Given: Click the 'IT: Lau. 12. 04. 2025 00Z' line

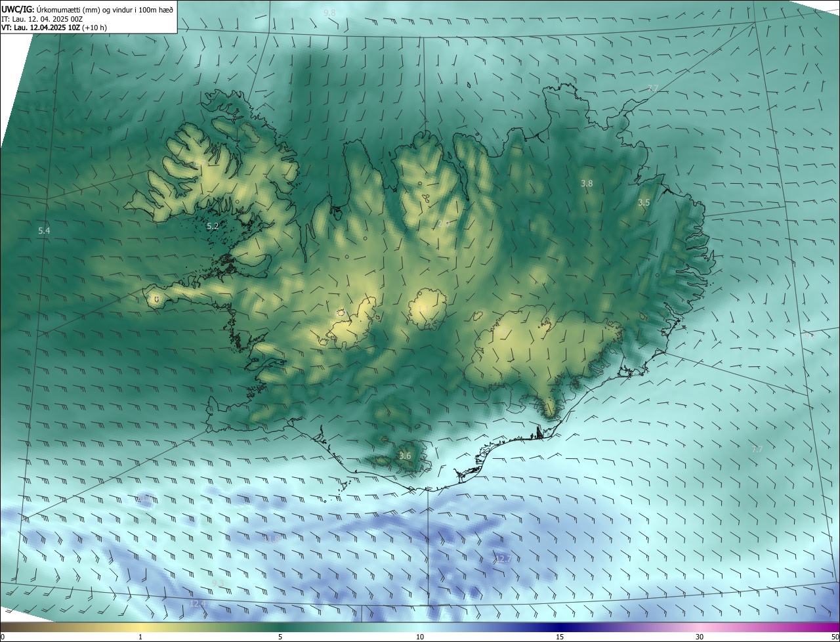Looking at the screenshot, I should 42,19.
